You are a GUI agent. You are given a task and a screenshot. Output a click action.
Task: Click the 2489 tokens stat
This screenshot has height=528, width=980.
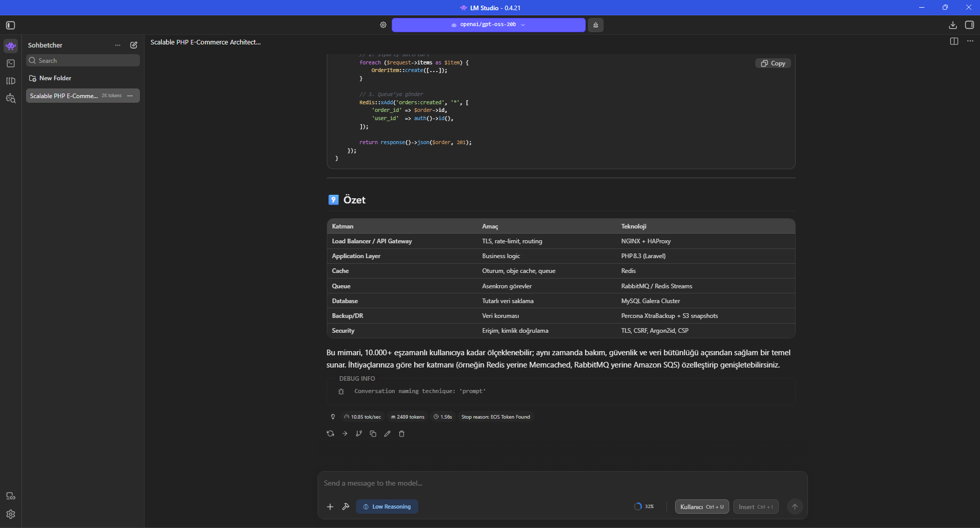point(408,417)
